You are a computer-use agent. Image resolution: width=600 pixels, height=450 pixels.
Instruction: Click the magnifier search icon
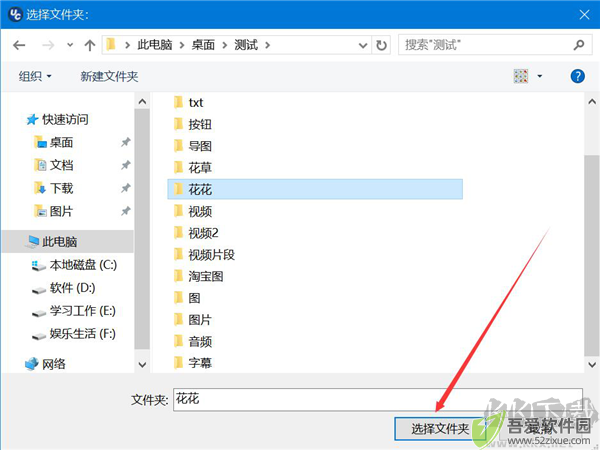[579, 45]
